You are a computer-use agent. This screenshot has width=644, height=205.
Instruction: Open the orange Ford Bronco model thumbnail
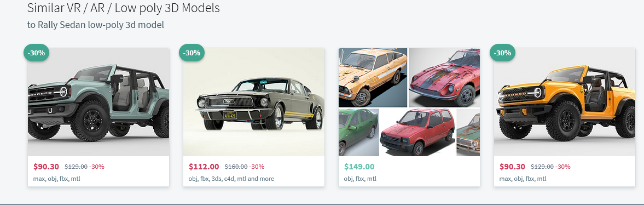(x=564, y=102)
